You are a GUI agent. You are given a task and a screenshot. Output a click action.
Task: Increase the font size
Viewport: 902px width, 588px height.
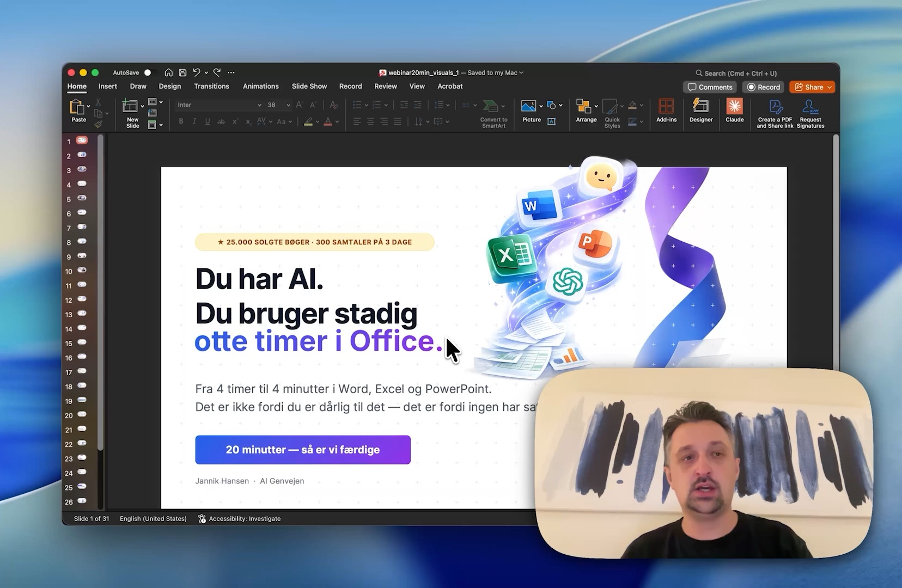pos(299,105)
